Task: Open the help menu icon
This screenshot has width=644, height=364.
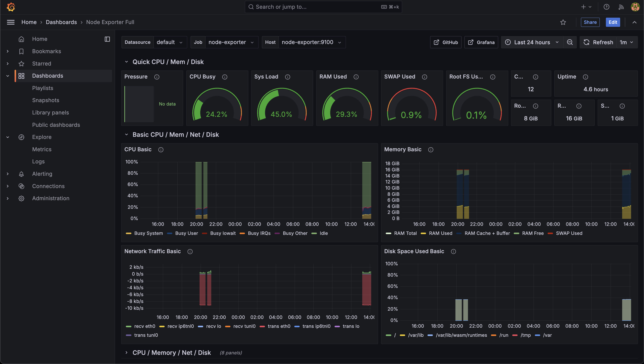Action: coord(606,7)
